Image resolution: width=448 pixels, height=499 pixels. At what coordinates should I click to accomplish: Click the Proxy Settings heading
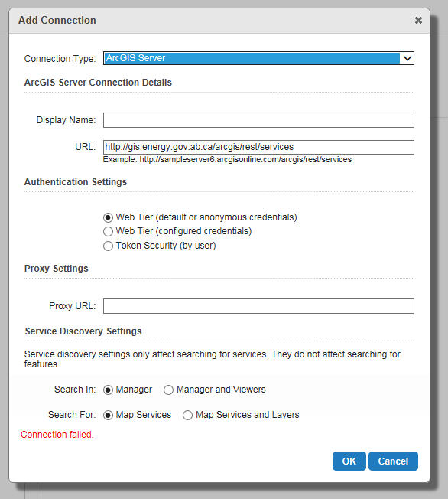coord(57,269)
